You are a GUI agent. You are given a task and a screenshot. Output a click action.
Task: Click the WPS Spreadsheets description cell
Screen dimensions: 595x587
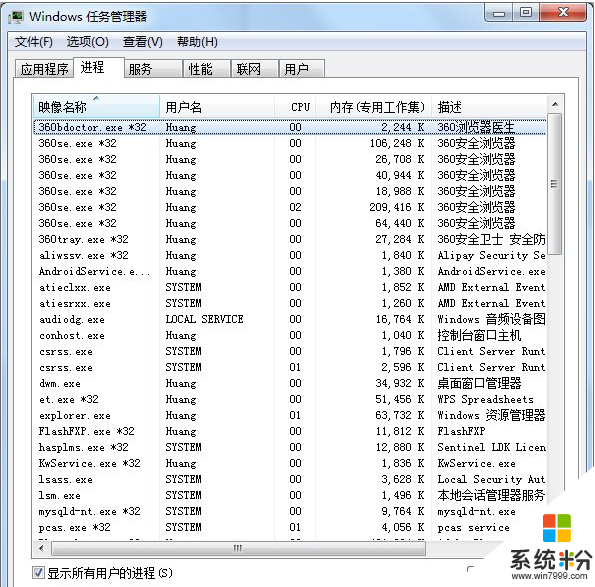tap(485, 399)
